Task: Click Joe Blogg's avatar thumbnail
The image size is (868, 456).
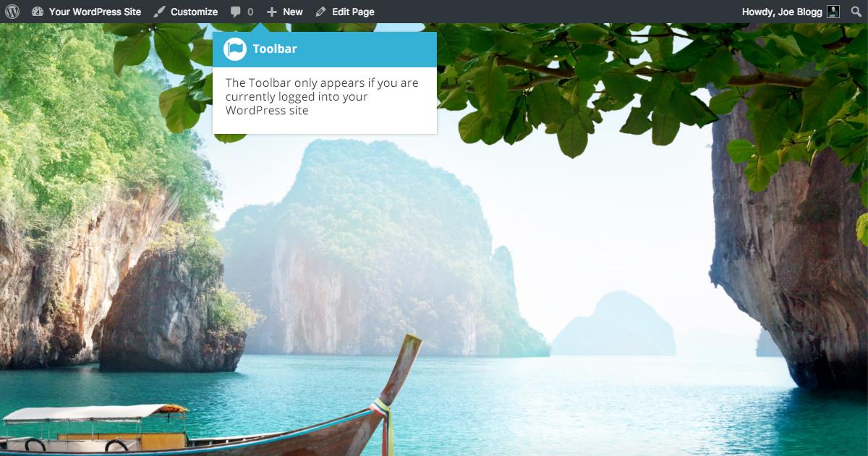Action: pyautogui.click(x=833, y=12)
